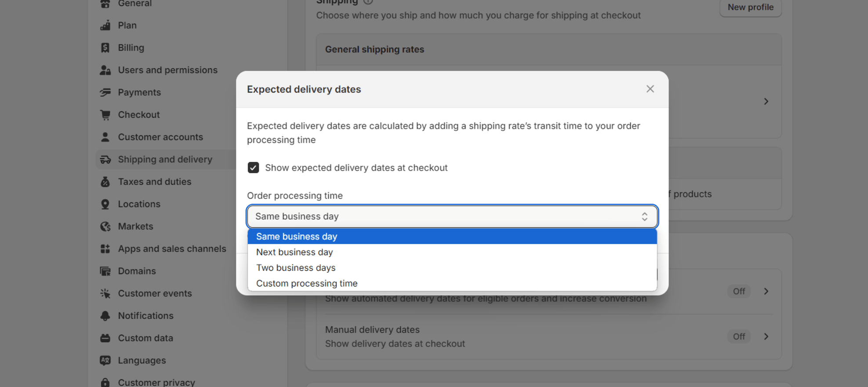The height and width of the screenshot is (387, 868).
Task: Go to Users and permissions settings
Action: pyautogui.click(x=167, y=70)
